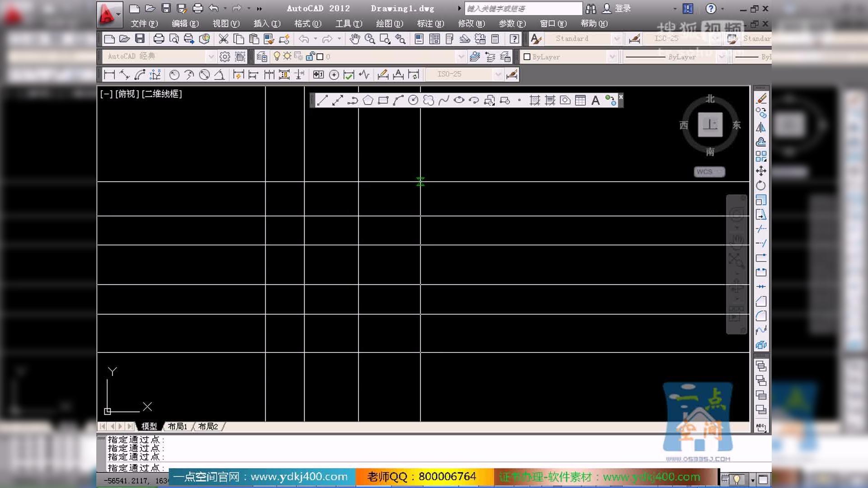This screenshot has height=488, width=868.
Task: Select the Multiline Text tool
Action: click(x=595, y=100)
